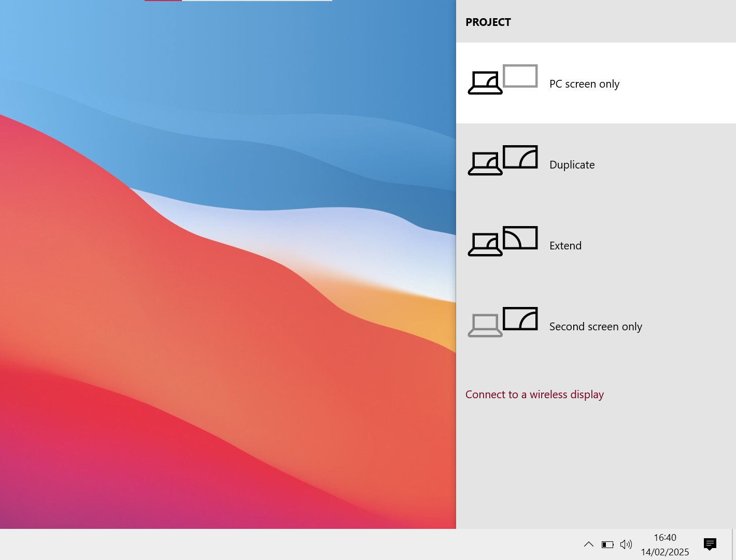Click the laptop icon in the Extend row
This screenshot has height=560, width=736.
point(485,245)
